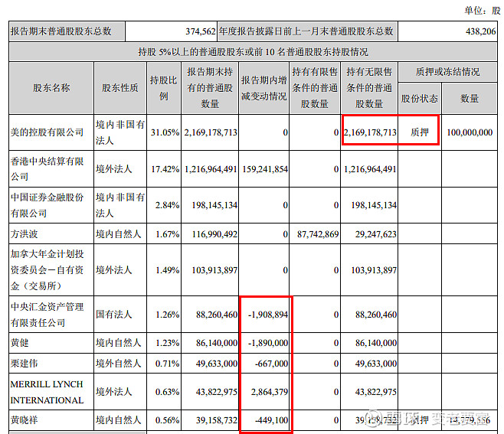Click '境内自然人' in 黄健 row
The height and width of the screenshot is (434, 504).
tap(118, 343)
